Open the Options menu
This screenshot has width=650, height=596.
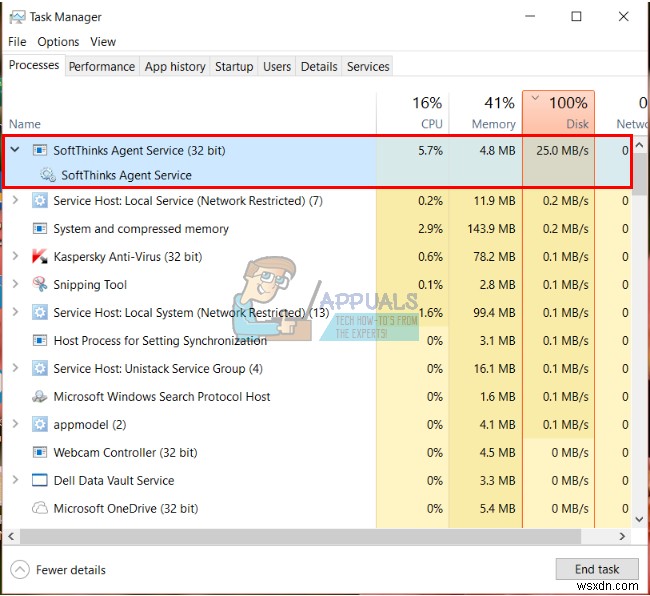click(x=58, y=42)
